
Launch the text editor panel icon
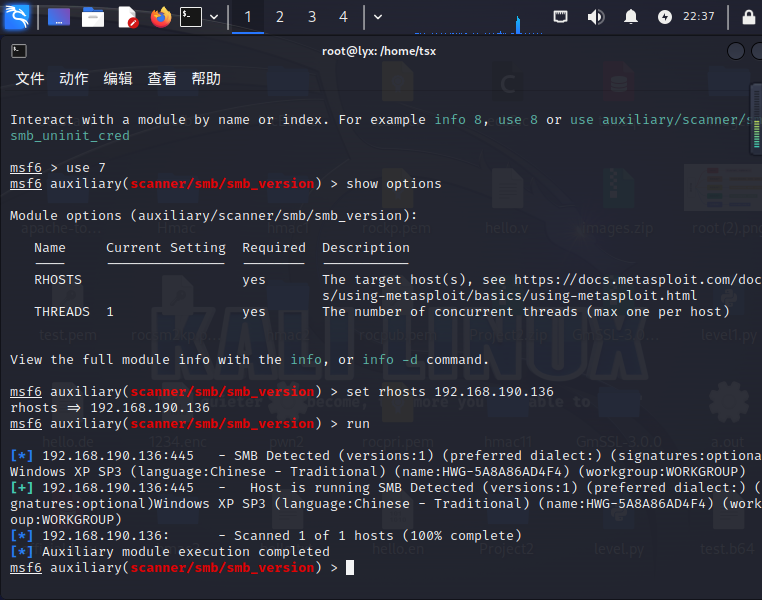[128, 17]
